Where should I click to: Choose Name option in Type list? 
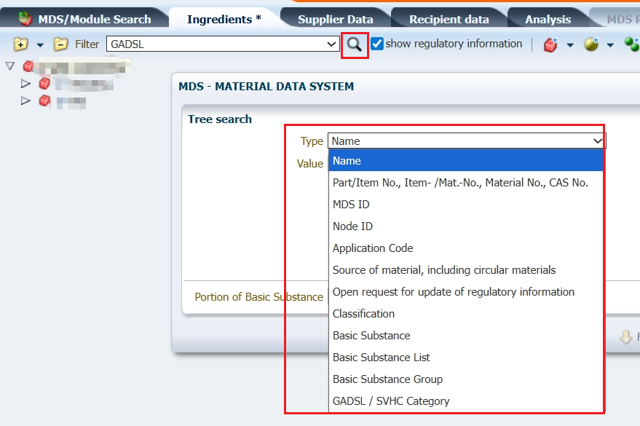click(x=466, y=161)
